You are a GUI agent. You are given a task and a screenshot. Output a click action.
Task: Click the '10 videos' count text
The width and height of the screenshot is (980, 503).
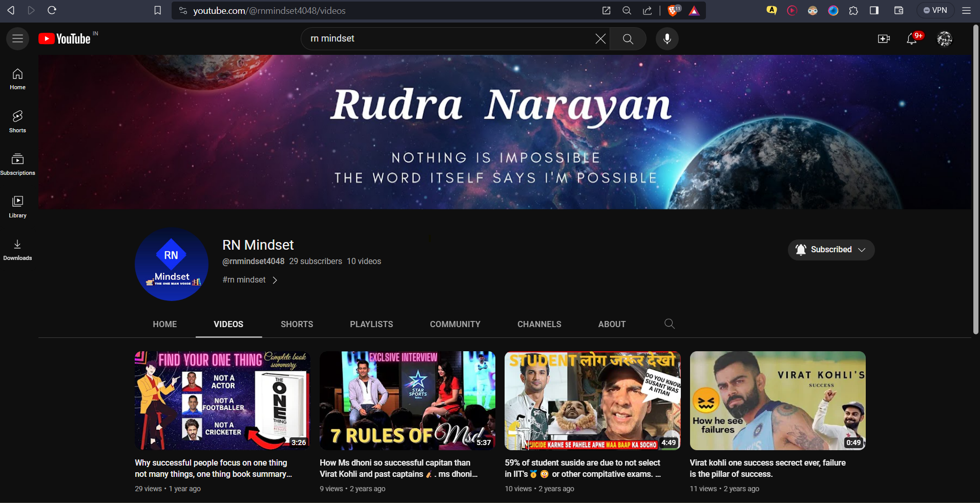coord(364,261)
